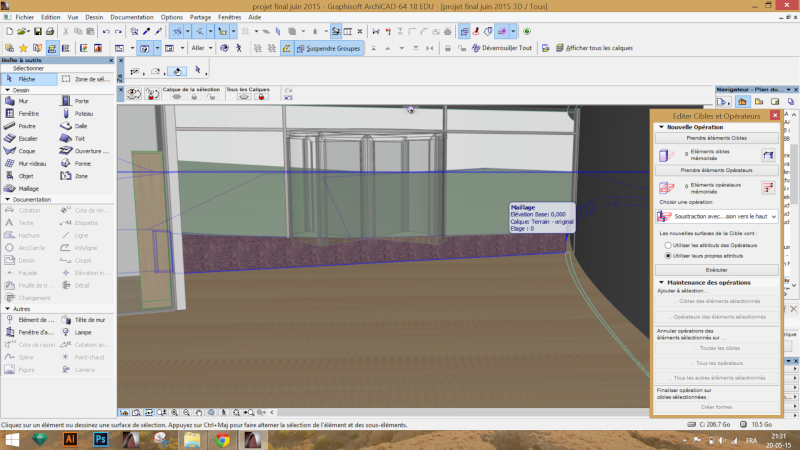The height and width of the screenshot is (450, 800).
Task: Select the Poutre beam tool
Action: [29, 126]
